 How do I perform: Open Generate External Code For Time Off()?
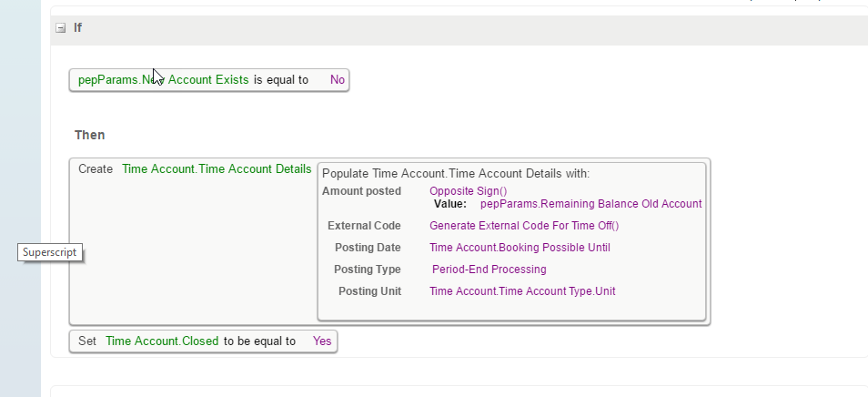pos(524,226)
